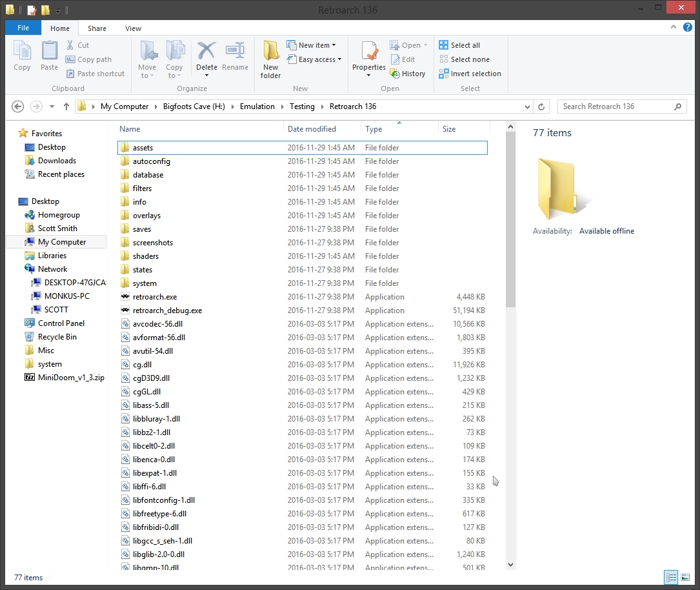Open Quick Access Toolbar customize dropdown
This screenshot has height=590, width=700.
tap(58, 10)
